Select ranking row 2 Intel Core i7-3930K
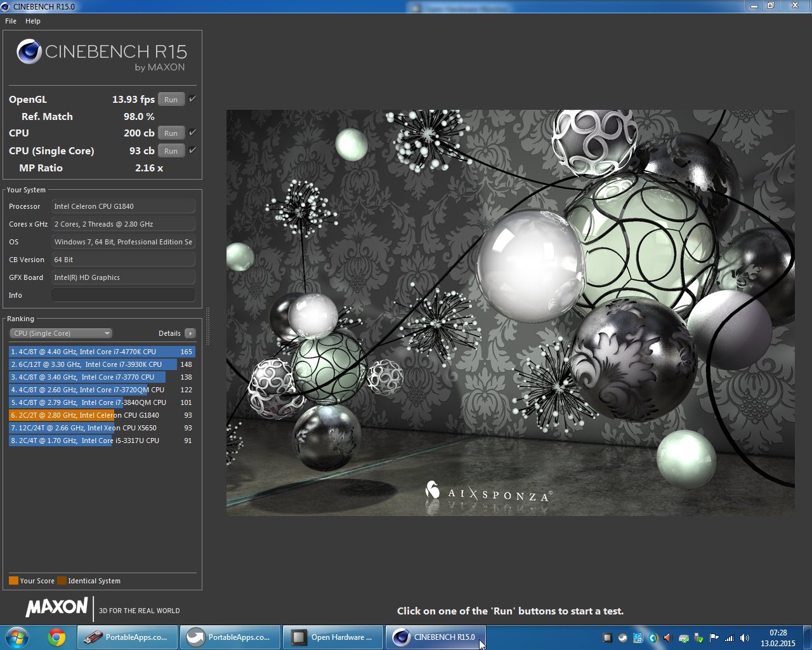Image resolution: width=812 pixels, height=650 pixels. point(101,364)
